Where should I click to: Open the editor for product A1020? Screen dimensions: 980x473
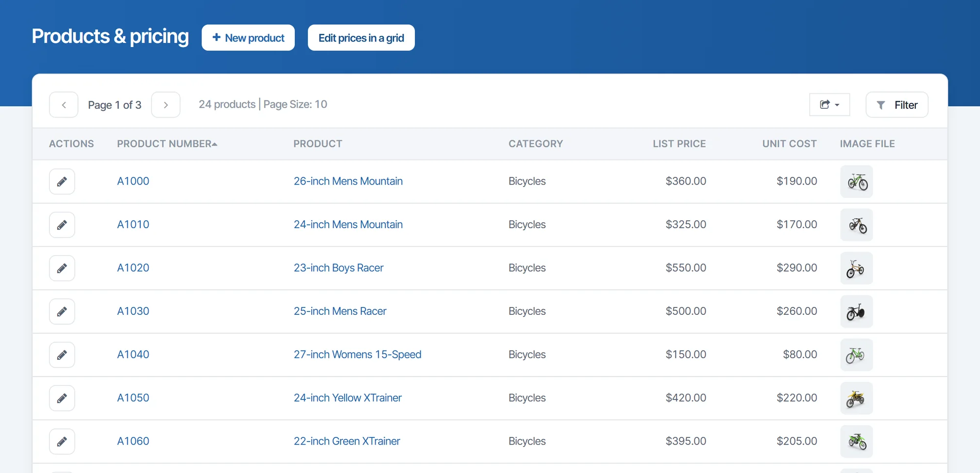point(62,268)
